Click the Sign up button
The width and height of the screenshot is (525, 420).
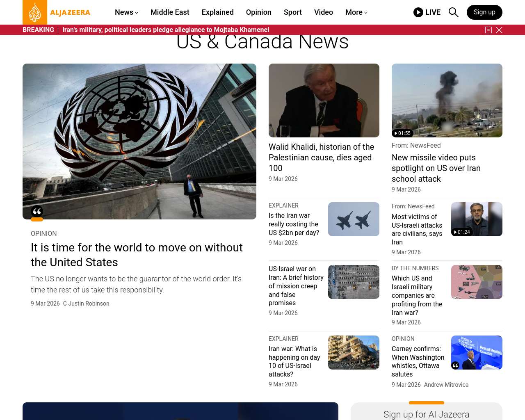point(484,12)
